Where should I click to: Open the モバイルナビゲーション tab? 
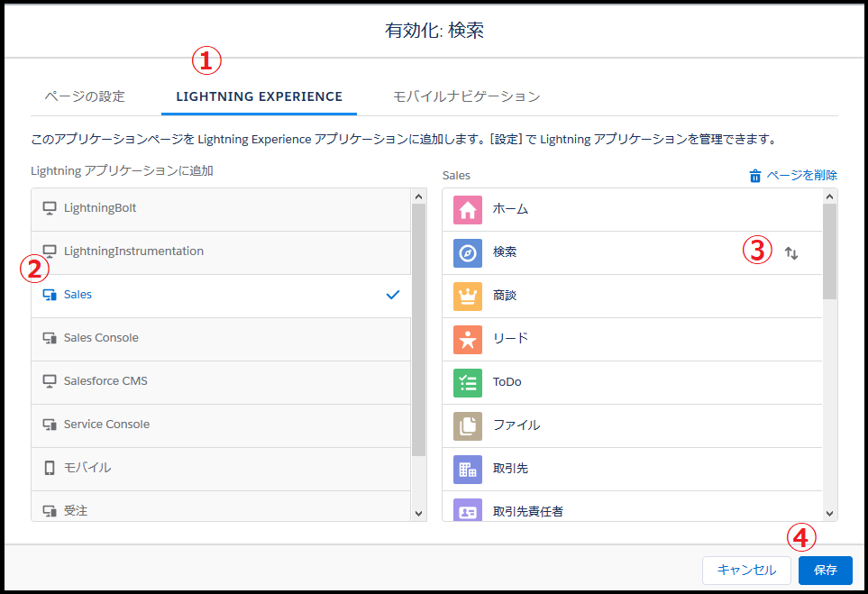tap(466, 96)
